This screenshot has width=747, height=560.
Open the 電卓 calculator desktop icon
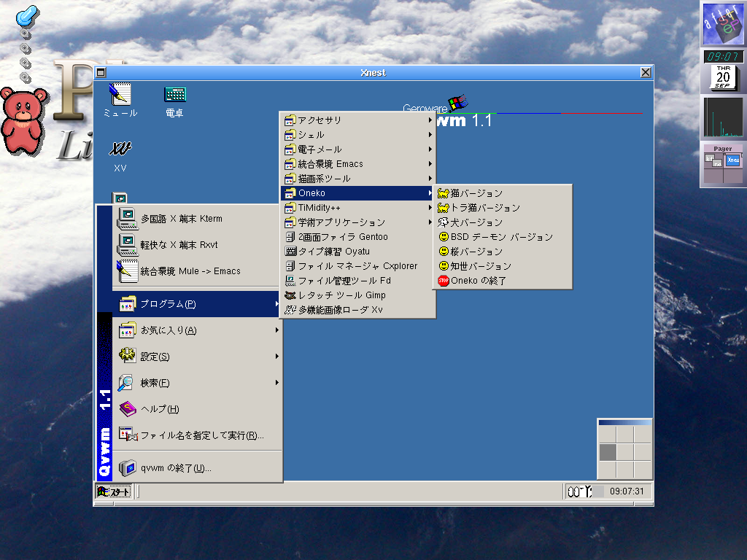[174, 101]
